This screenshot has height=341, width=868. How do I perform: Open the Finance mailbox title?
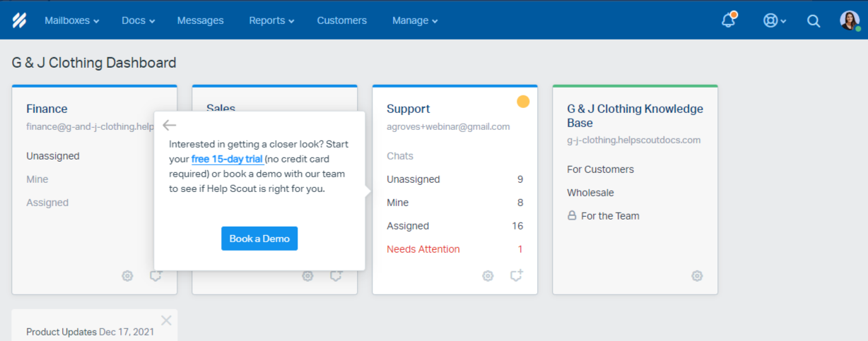coord(47,109)
